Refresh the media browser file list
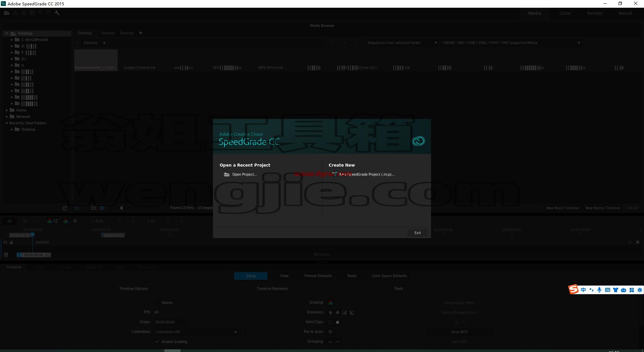Screen dimensions: 644x352 point(65,208)
